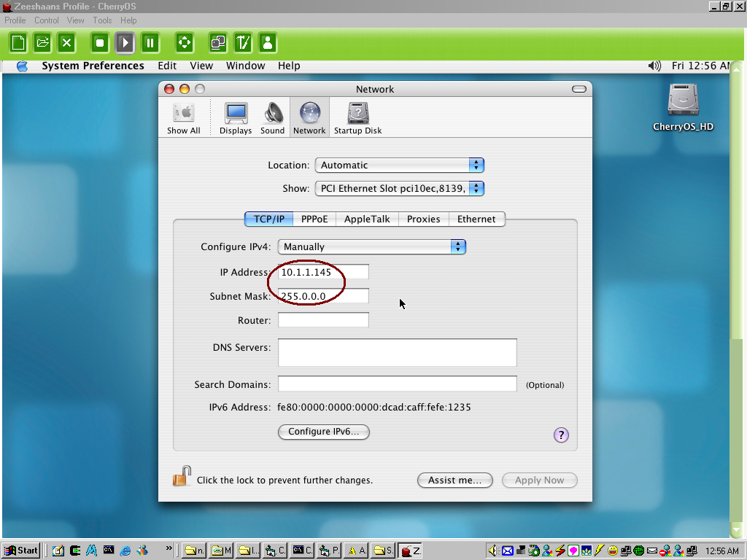The height and width of the screenshot is (560, 747).
Task: Click the emulator vertical scrollbar down arrow
Action: click(x=735, y=530)
